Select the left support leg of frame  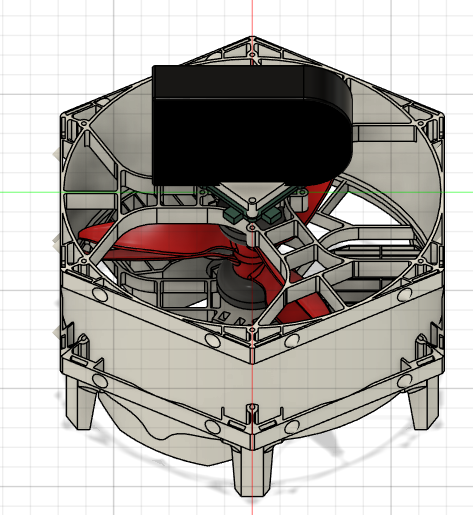click(82, 403)
